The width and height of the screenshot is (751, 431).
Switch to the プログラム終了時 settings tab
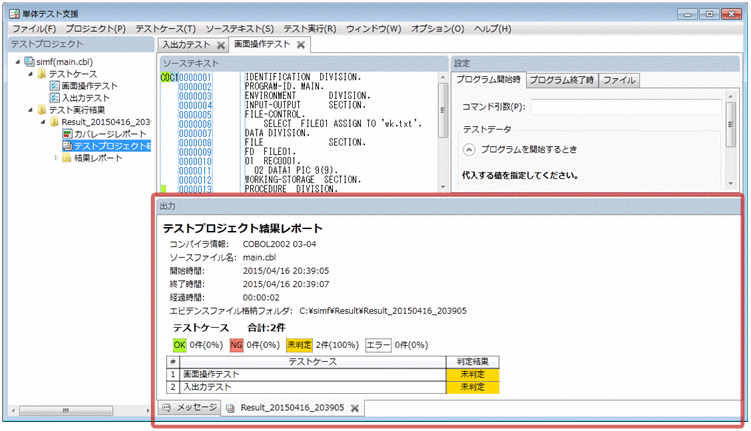coord(562,80)
